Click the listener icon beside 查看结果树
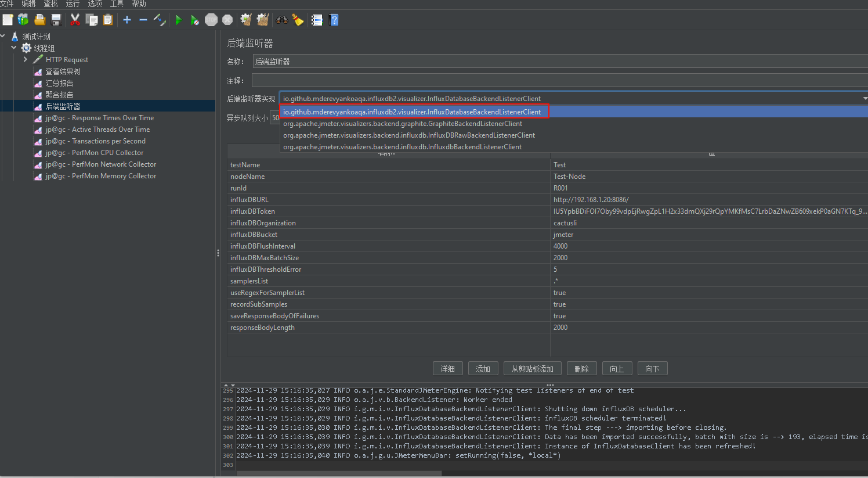 38,71
